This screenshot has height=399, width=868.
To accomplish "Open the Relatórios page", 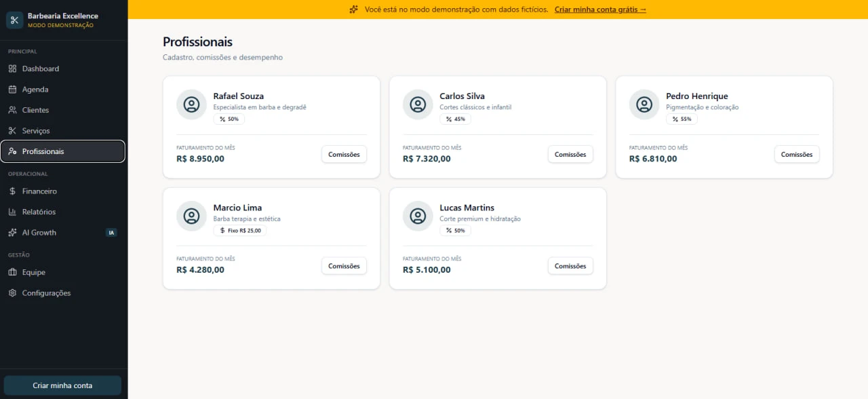I will [x=63, y=212].
